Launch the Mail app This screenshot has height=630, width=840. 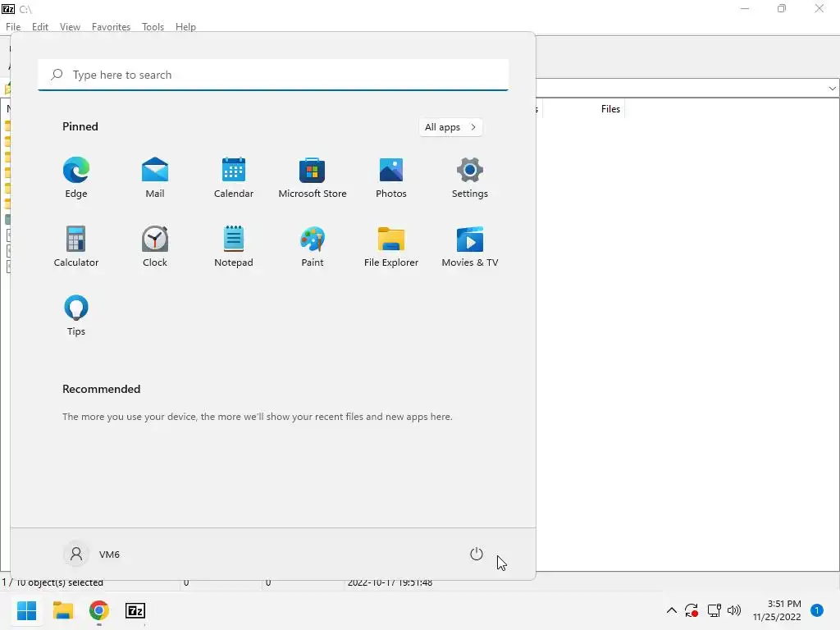(155, 178)
